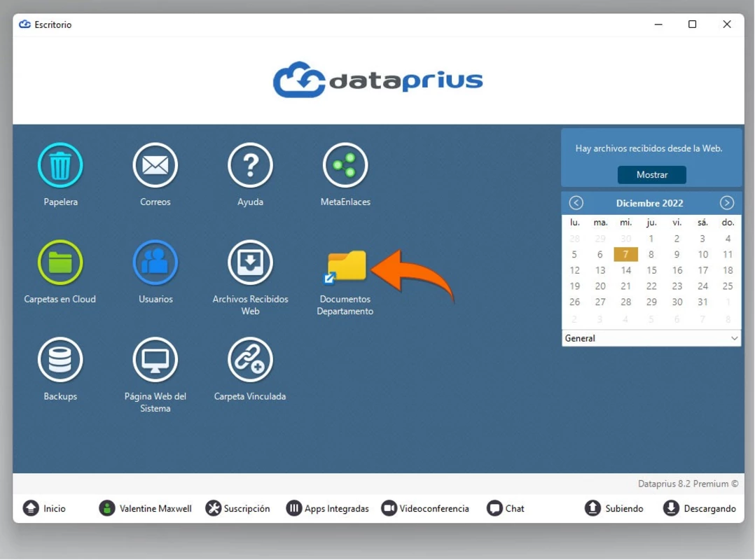Open Archivos Recibidos Web icon

pyautogui.click(x=251, y=262)
